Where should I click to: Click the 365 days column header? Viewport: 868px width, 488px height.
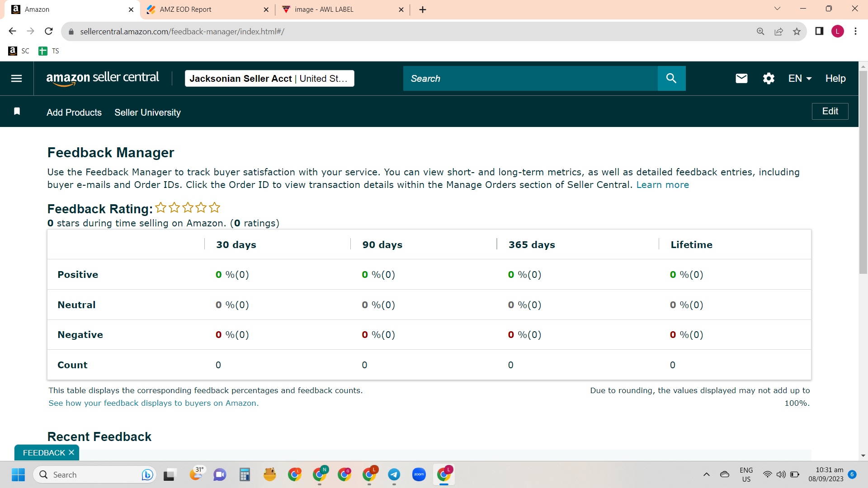[x=532, y=245]
